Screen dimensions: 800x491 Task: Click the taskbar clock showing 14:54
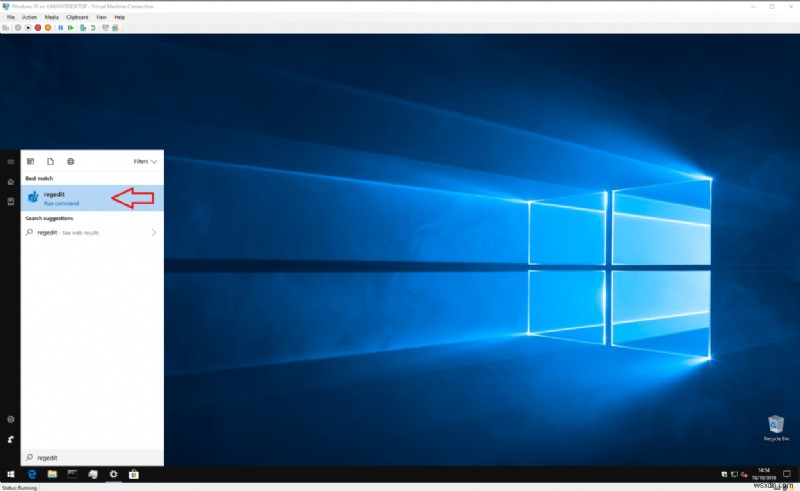(764, 474)
